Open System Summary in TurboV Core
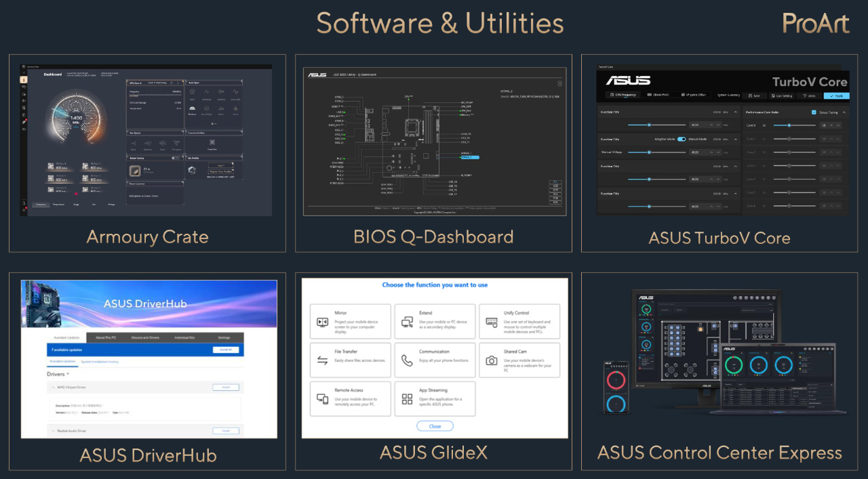Viewport: 868px width, 479px height. click(x=728, y=96)
